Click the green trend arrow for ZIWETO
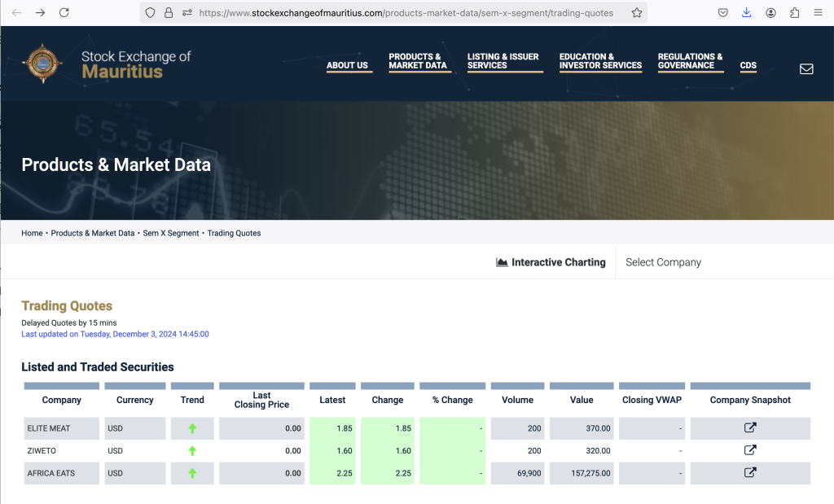834x504 pixels. coord(192,451)
